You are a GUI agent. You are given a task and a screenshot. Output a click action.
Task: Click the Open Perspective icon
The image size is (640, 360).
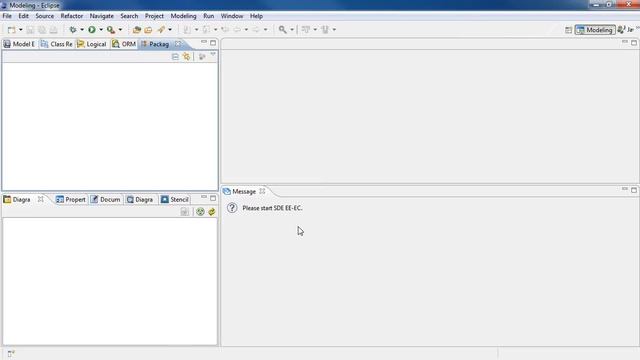[x=568, y=30]
